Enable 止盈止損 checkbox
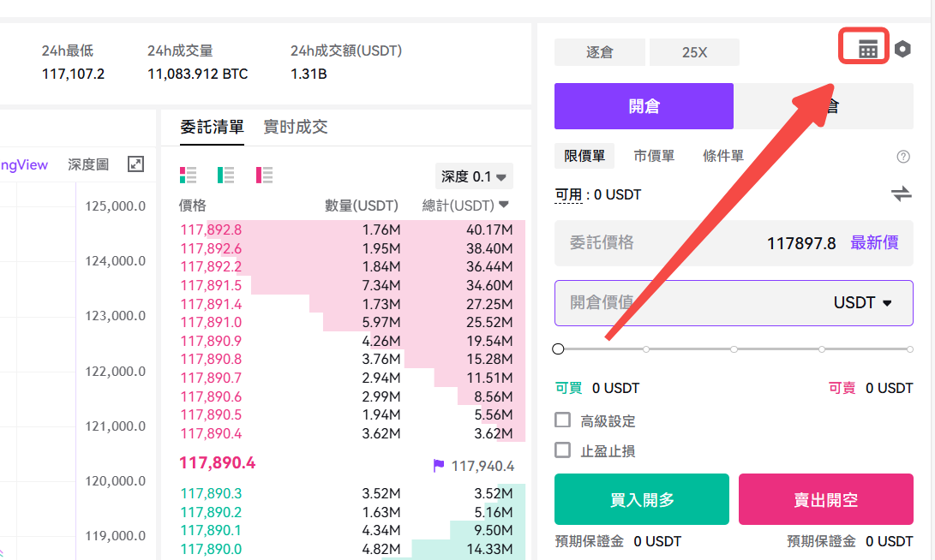935x560 pixels. click(x=562, y=450)
